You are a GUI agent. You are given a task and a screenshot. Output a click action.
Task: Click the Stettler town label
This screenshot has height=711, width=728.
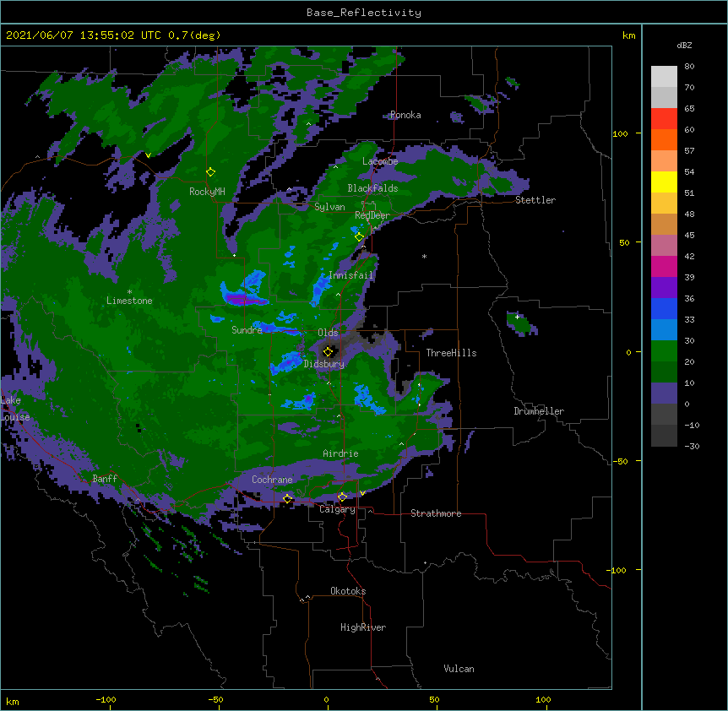[x=535, y=200]
